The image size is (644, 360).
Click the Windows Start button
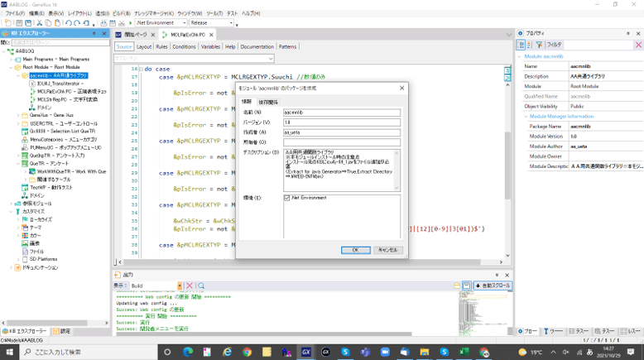[x=9, y=352]
